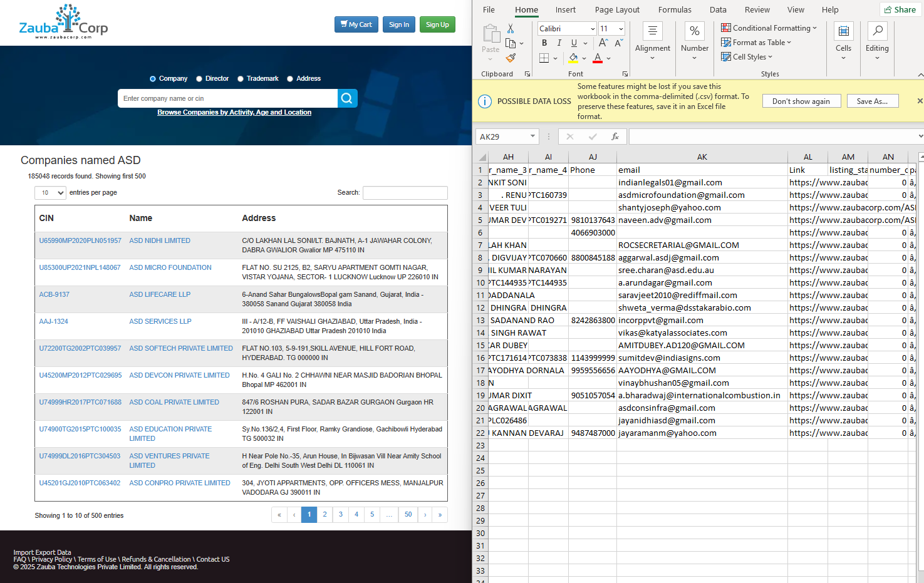Switch to the Page Layout tab
This screenshot has width=924, height=583.
(617, 9)
